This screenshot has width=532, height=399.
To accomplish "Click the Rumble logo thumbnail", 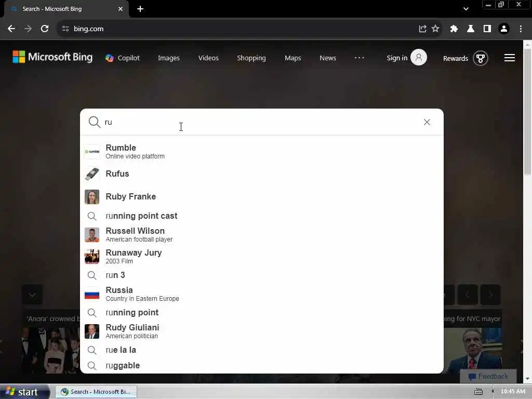I will pos(92,151).
